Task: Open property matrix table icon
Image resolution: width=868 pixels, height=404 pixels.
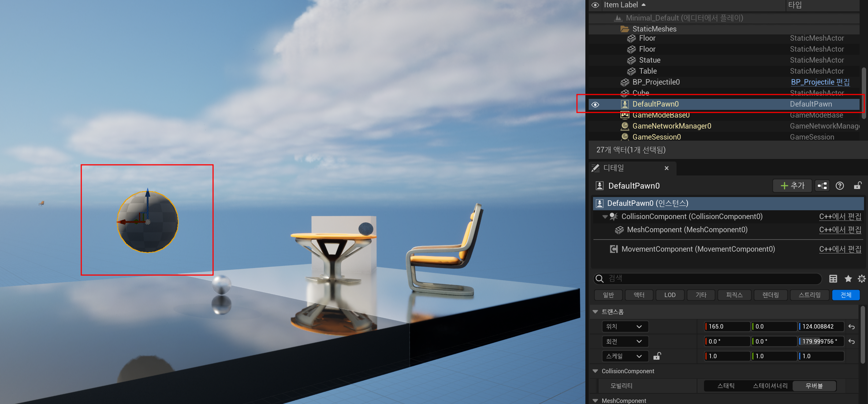Action: tap(833, 279)
